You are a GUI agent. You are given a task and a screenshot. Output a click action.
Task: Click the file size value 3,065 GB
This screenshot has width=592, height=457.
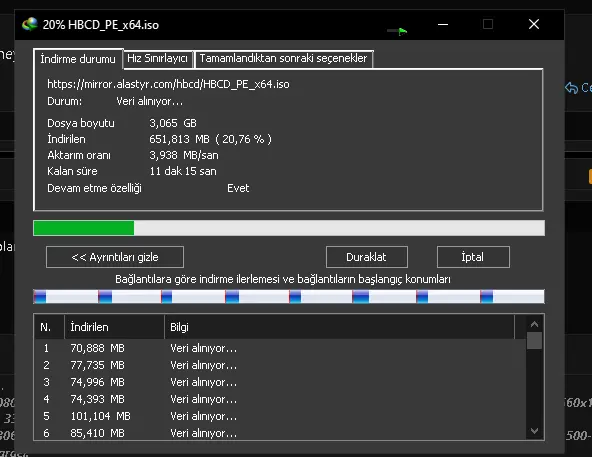pos(173,124)
